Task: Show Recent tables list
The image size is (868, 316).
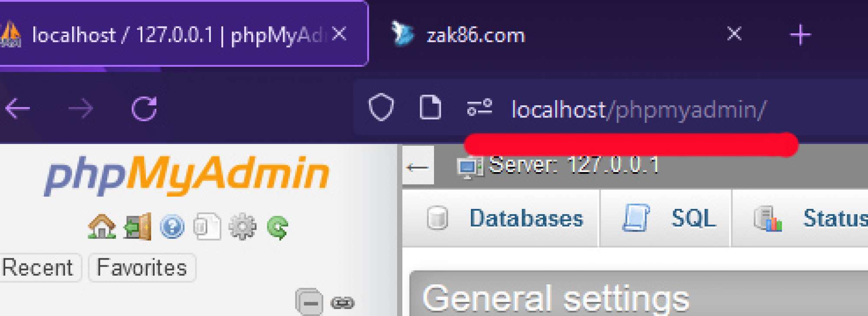Action: pyautogui.click(x=38, y=267)
